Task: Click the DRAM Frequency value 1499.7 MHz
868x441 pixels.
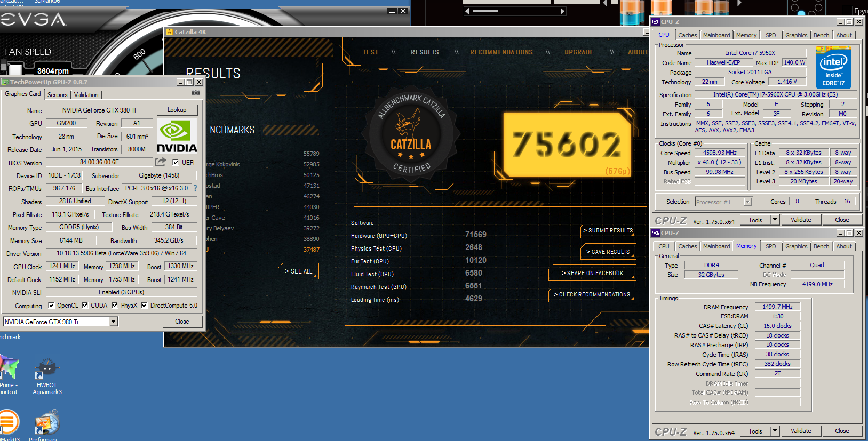Action: click(x=777, y=307)
